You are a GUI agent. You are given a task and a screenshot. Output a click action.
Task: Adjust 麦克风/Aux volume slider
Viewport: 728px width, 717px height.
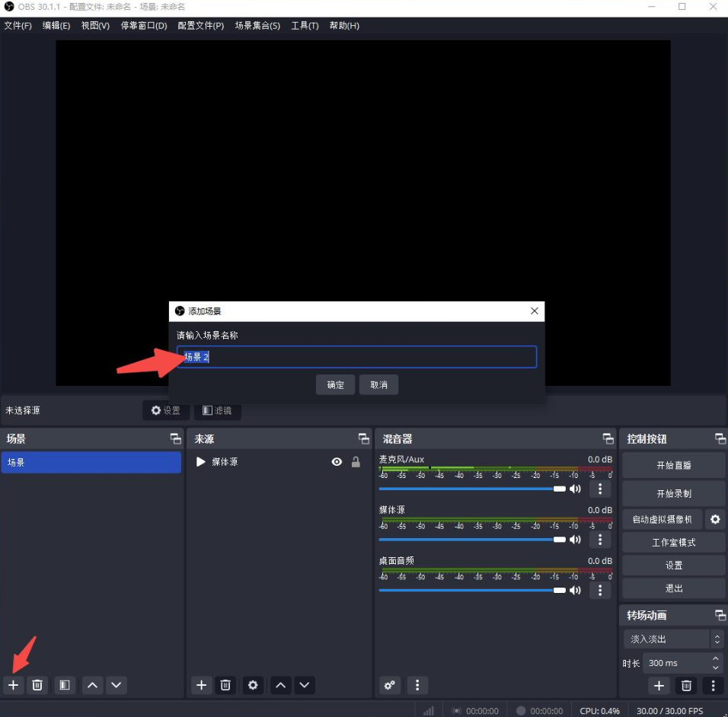tap(471, 489)
